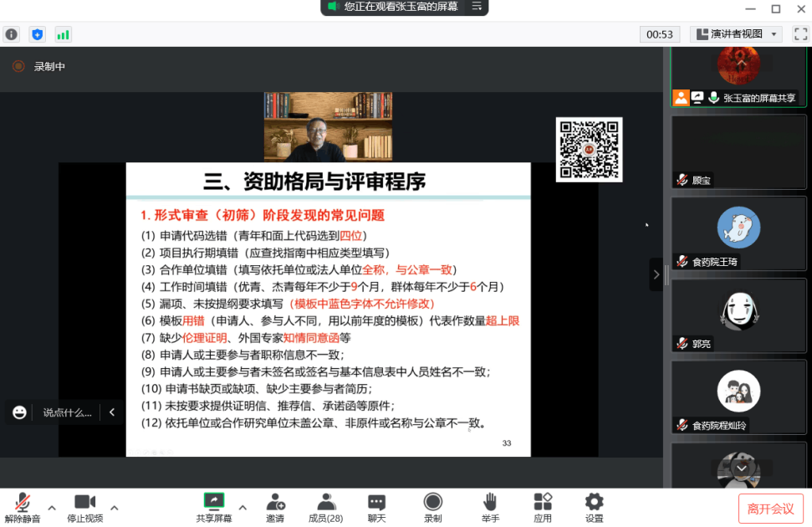
Task: Open the Invite (邀请) icon
Action: (275, 507)
